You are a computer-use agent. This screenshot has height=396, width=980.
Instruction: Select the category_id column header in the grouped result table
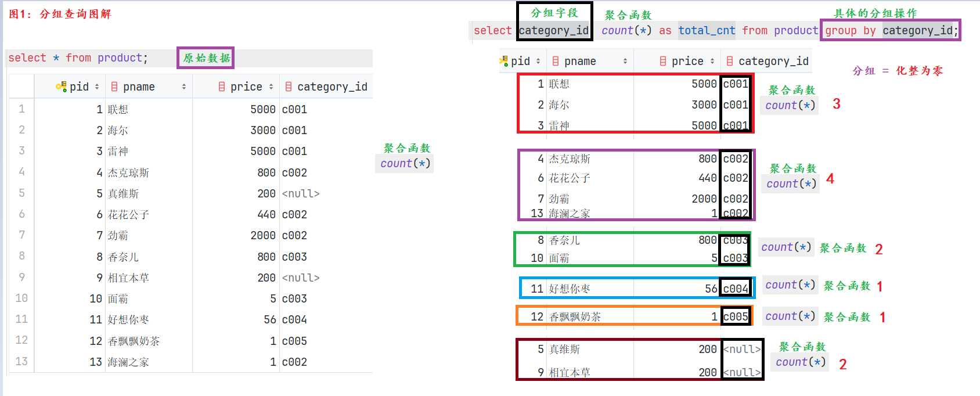pyautogui.click(x=767, y=61)
